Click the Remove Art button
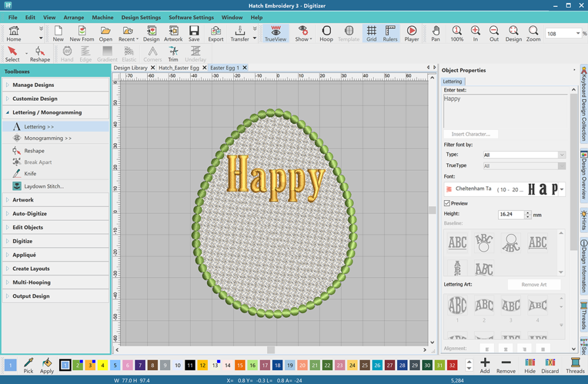 click(533, 285)
